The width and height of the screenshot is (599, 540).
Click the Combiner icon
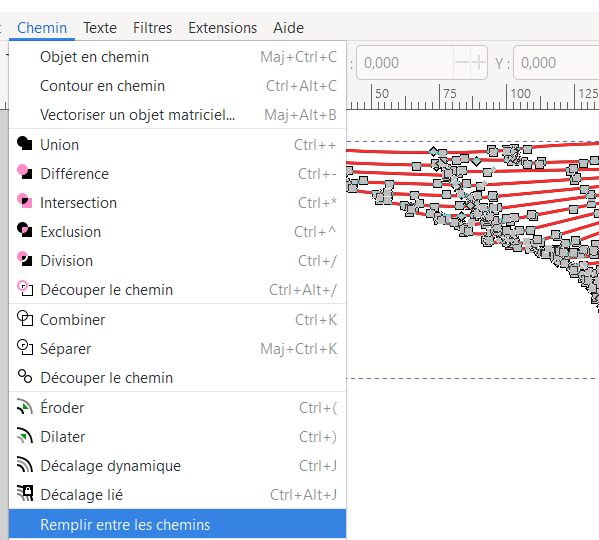tap(25, 318)
